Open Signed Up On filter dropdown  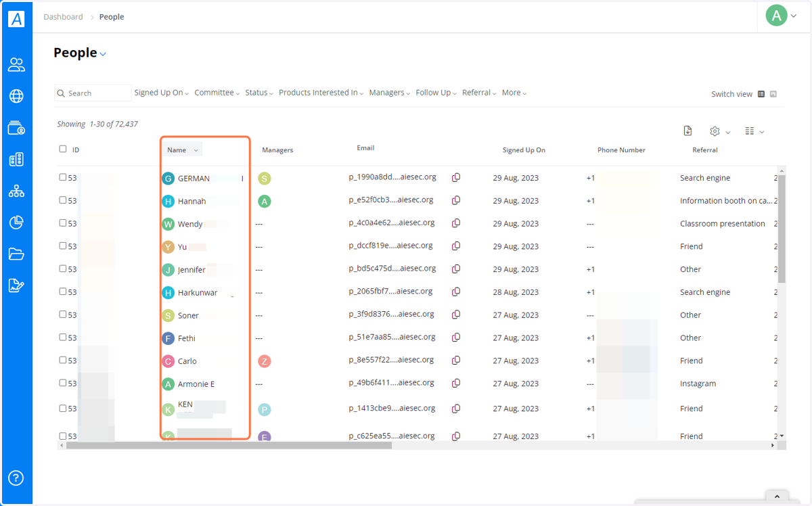pyautogui.click(x=162, y=93)
